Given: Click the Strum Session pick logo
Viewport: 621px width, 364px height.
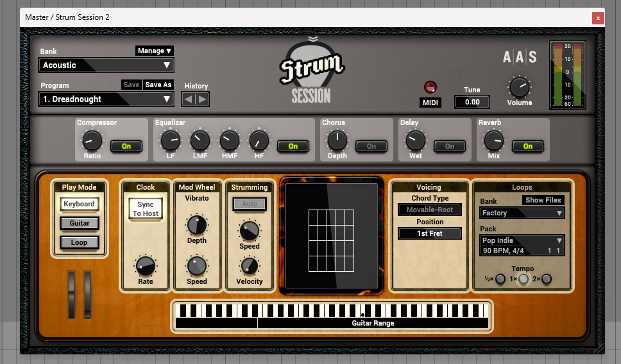Looking at the screenshot, I should [312, 72].
